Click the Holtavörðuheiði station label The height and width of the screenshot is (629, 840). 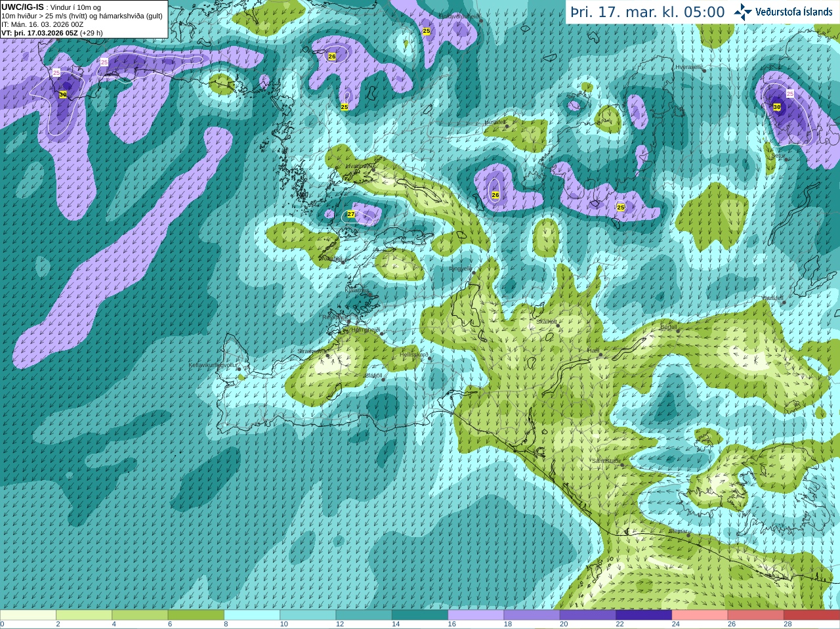tap(459, 16)
